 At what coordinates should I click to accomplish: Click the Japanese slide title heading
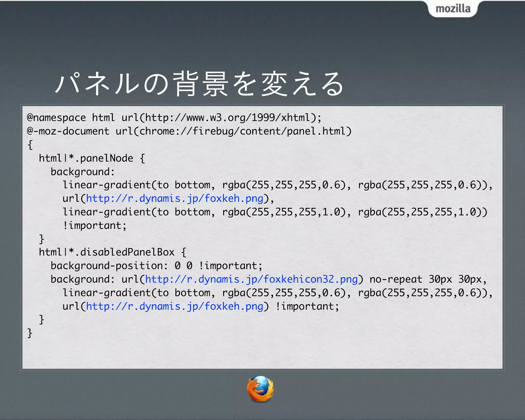(x=199, y=84)
